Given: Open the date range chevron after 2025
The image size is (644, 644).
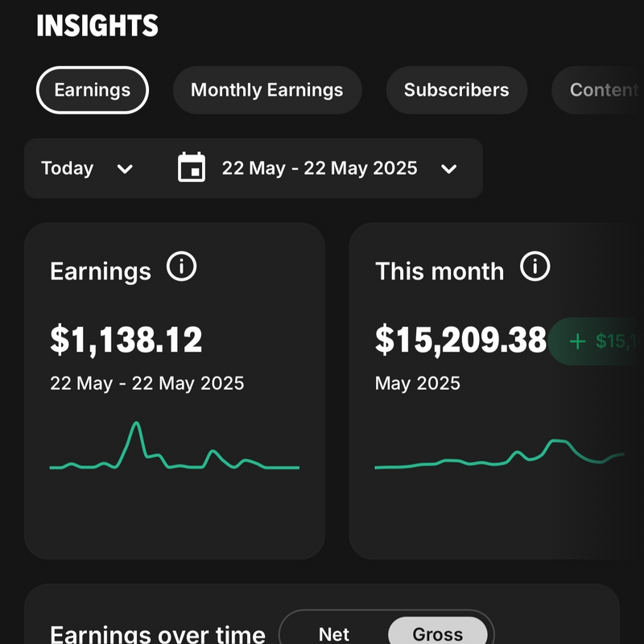Looking at the screenshot, I should click(x=449, y=169).
